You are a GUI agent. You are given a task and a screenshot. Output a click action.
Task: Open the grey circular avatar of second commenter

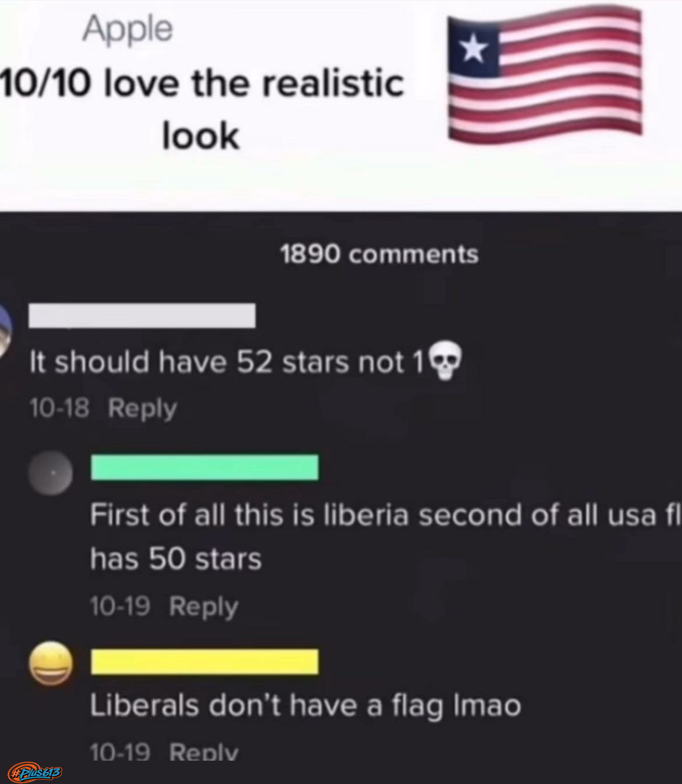pyautogui.click(x=51, y=473)
